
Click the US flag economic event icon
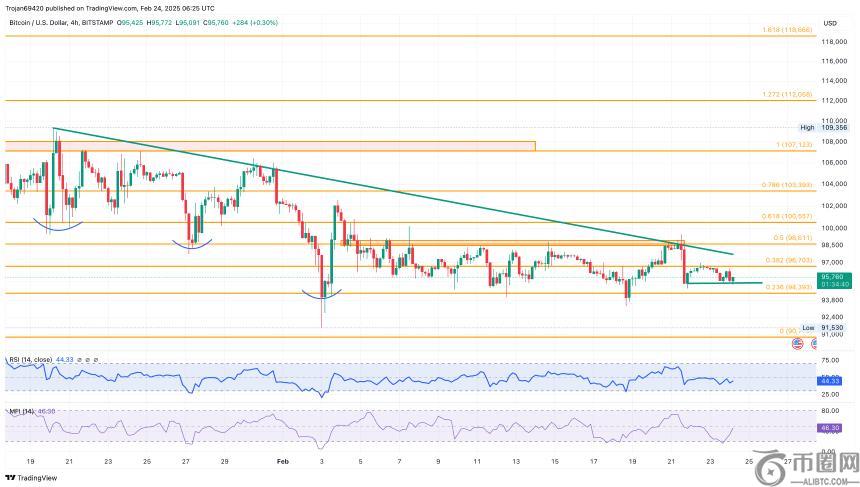point(797,343)
